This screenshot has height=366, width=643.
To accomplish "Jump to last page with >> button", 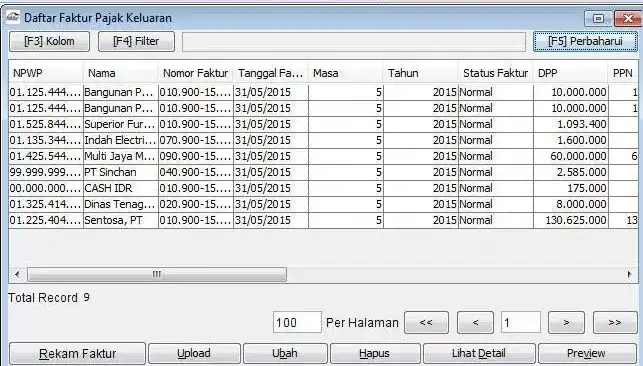I will 615,323.
